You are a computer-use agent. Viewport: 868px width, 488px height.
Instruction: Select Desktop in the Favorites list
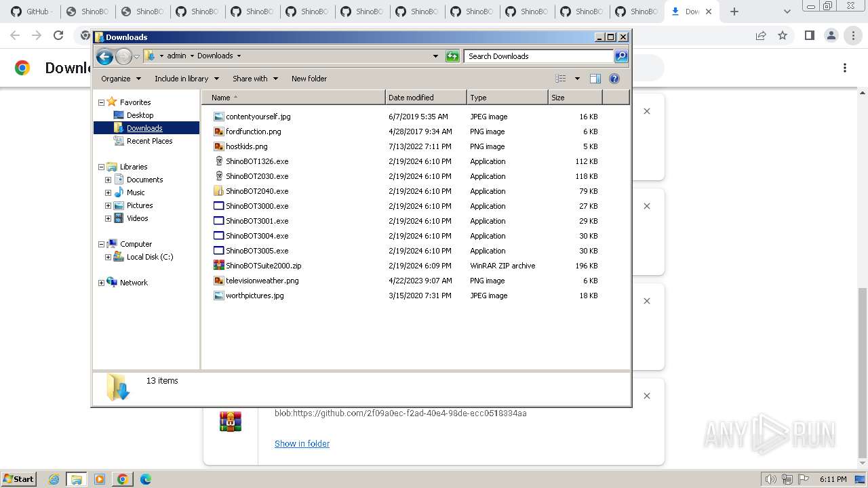(x=140, y=115)
